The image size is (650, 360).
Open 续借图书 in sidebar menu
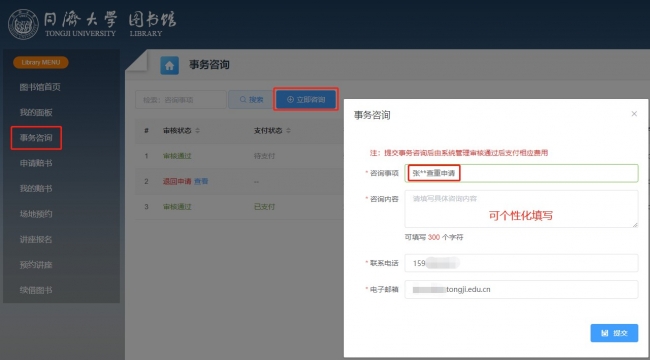pos(36,290)
